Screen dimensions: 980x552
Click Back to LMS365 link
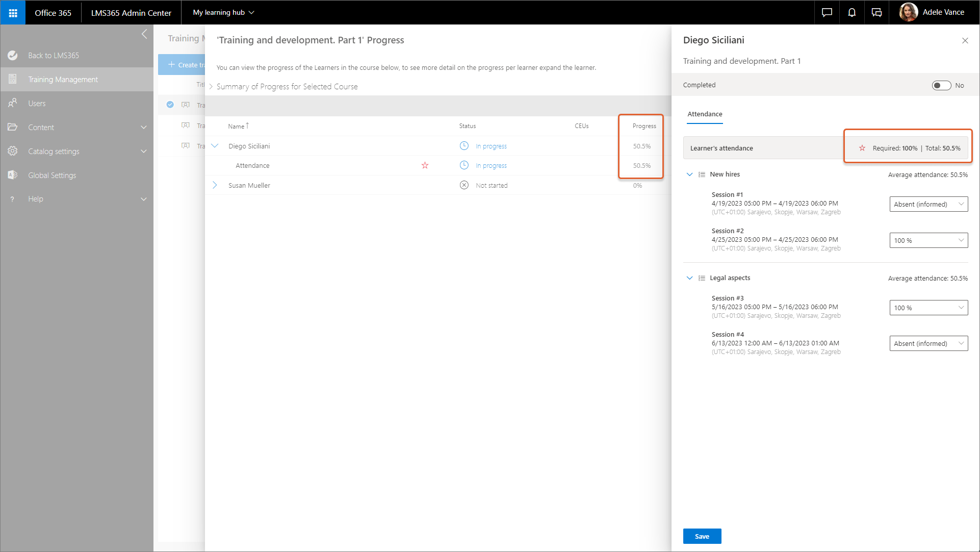tap(54, 55)
